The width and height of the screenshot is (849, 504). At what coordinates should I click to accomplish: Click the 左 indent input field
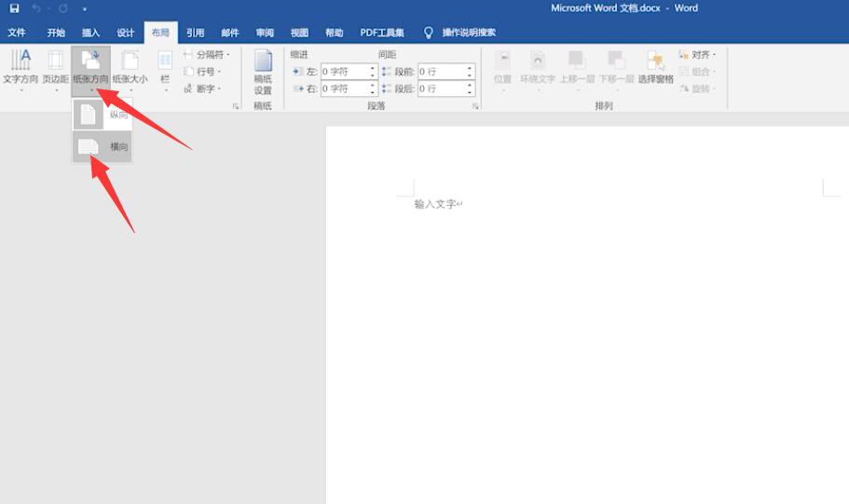(345, 72)
